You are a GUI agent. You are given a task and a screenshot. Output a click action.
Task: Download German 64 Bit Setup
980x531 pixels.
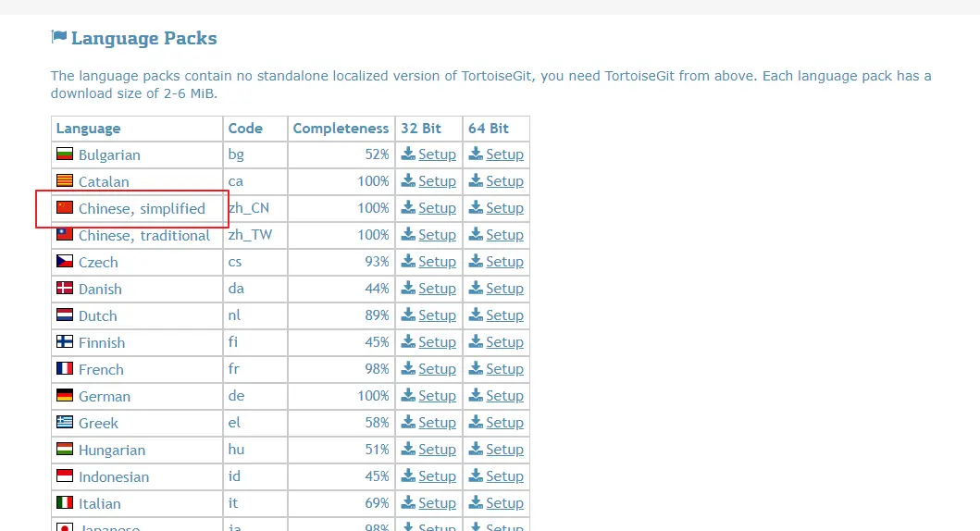click(x=496, y=396)
